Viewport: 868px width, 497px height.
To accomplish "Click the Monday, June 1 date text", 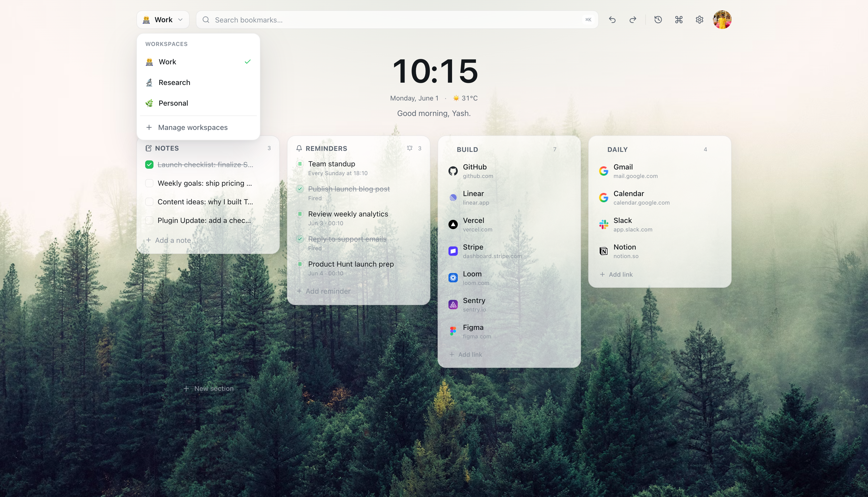I will pos(414,98).
